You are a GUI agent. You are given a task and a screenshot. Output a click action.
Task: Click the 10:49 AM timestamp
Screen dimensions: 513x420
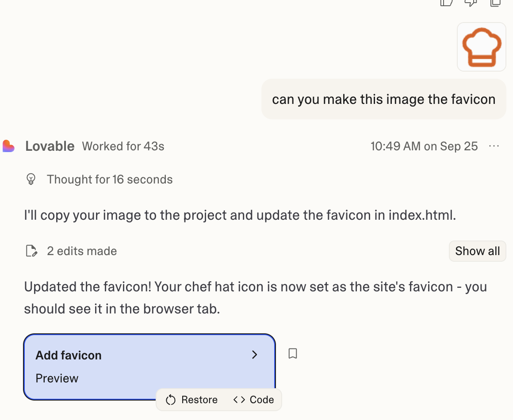pos(424,146)
